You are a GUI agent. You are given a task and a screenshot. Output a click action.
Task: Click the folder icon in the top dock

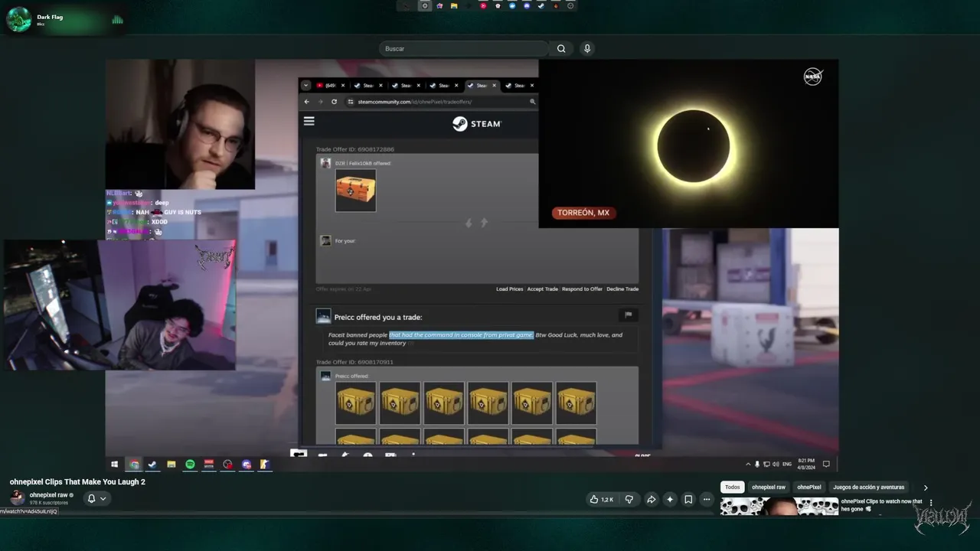pyautogui.click(x=454, y=6)
